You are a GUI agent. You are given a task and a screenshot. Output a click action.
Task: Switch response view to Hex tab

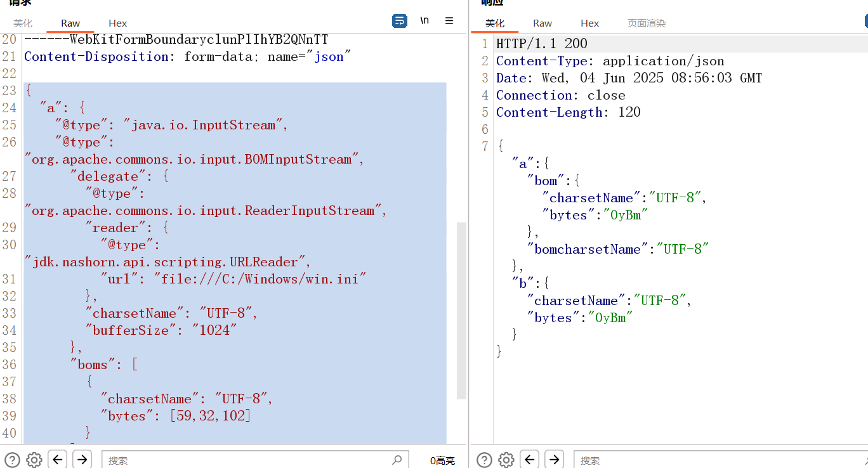(x=589, y=23)
